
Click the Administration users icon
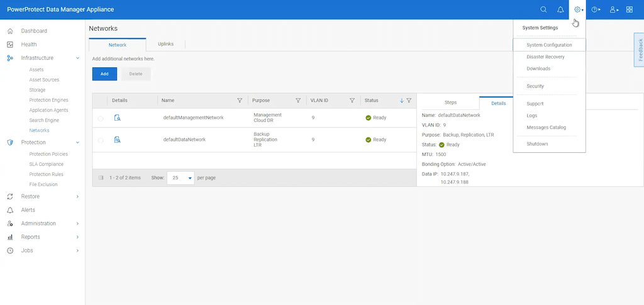point(11,224)
